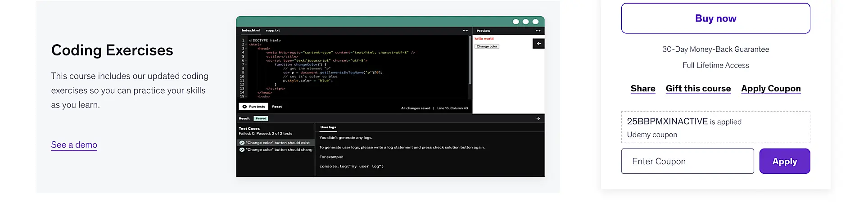Click the "Udemy coupon" label
Image resolution: width=868 pixels, height=203 pixels.
(x=652, y=135)
